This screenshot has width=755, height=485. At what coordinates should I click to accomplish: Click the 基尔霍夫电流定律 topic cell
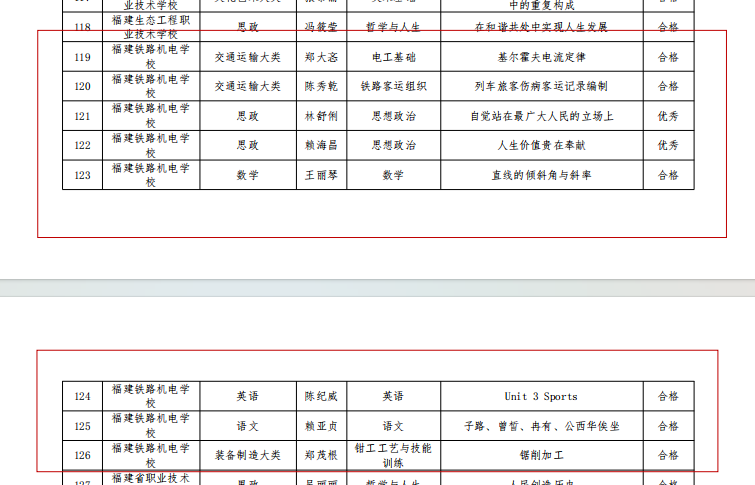coord(541,57)
